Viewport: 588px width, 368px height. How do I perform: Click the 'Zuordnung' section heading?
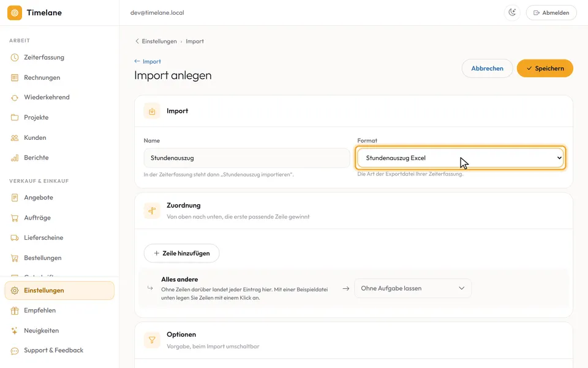click(x=183, y=205)
